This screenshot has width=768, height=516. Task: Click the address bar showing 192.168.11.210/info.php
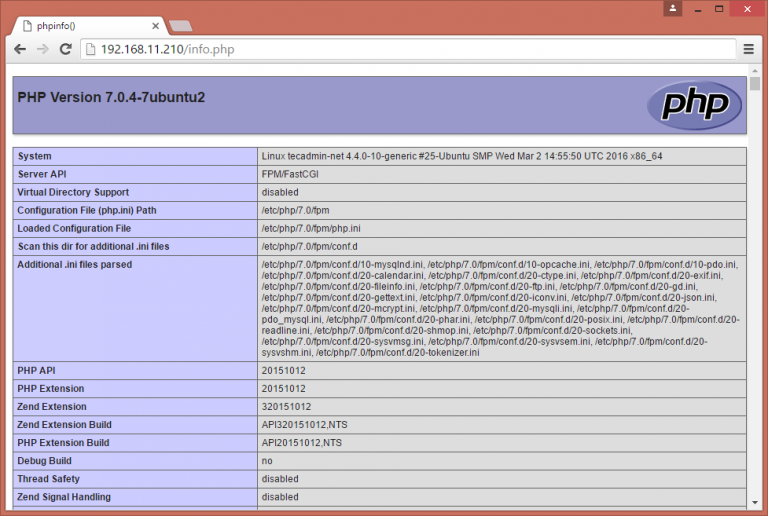click(x=400, y=48)
